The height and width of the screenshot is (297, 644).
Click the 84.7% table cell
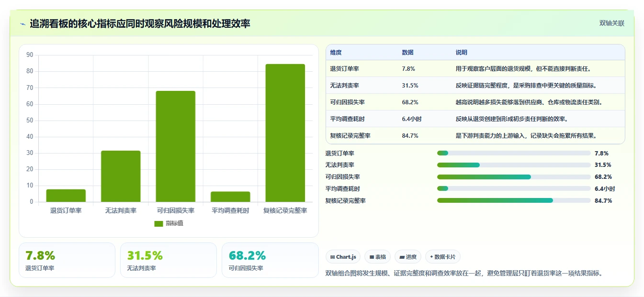pyautogui.click(x=410, y=136)
